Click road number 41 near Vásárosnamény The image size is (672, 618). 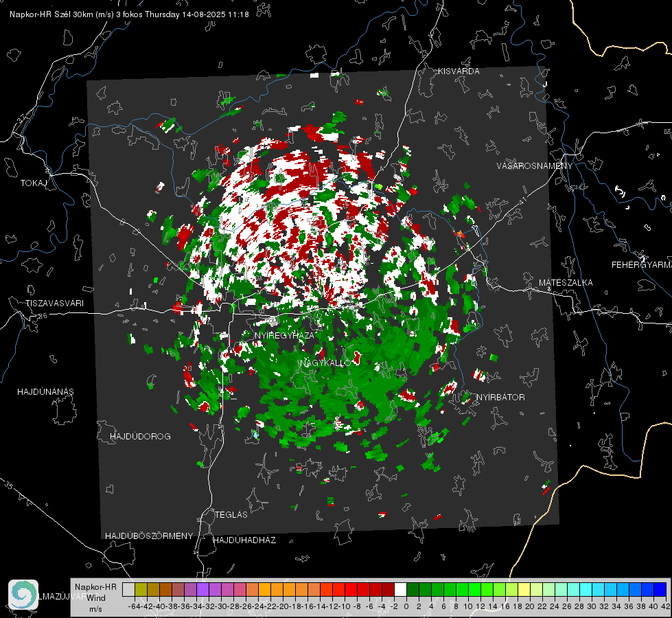[x=522, y=200]
